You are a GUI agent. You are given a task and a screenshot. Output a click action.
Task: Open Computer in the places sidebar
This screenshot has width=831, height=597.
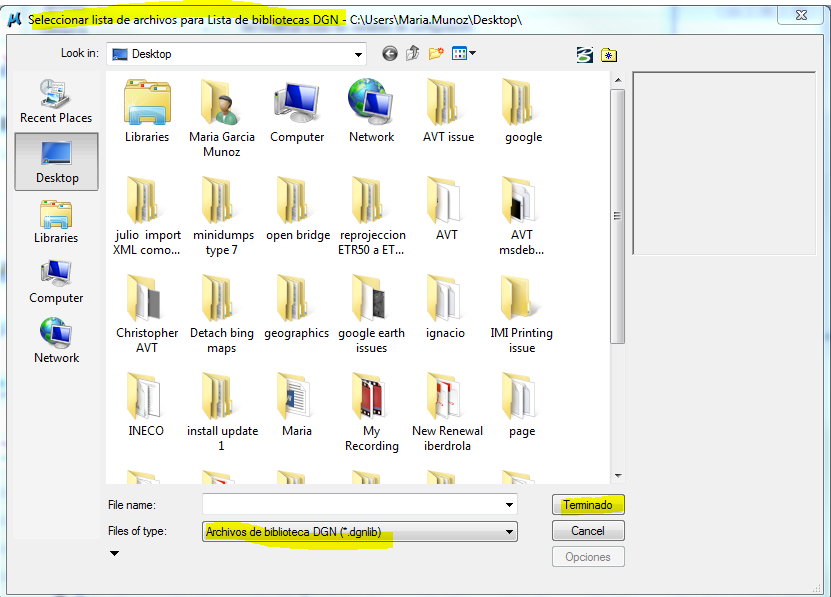pyautogui.click(x=56, y=282)
